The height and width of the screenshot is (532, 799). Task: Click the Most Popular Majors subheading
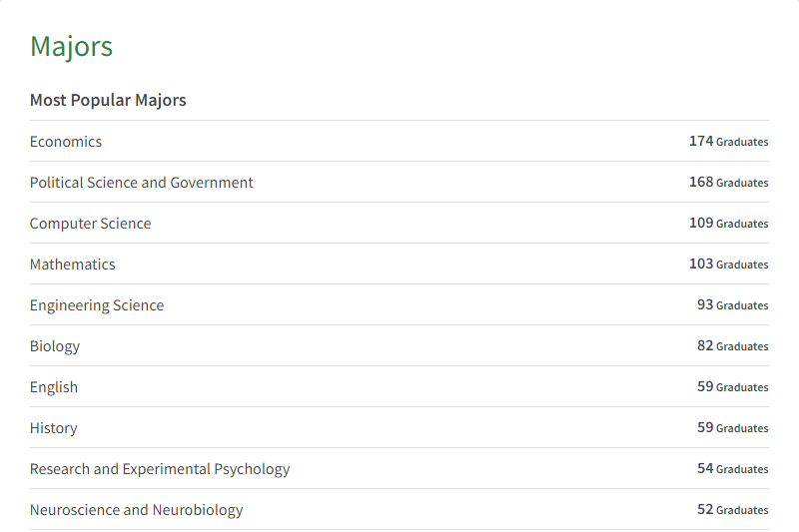tap(108, 100)
